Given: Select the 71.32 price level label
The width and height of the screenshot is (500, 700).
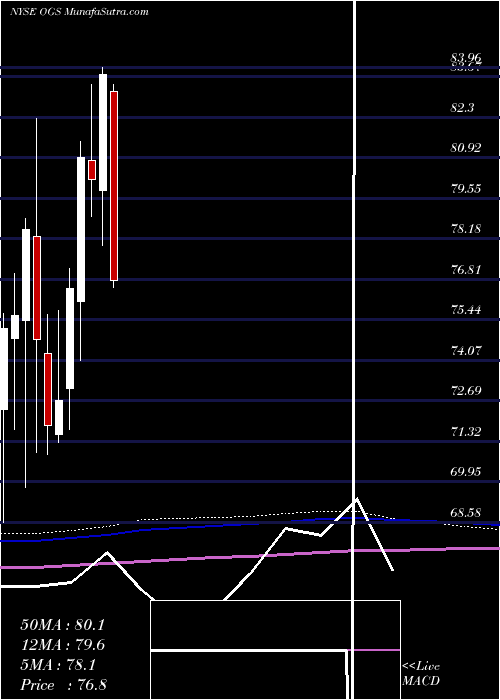Looking at the screenshot, I should 466,432.
